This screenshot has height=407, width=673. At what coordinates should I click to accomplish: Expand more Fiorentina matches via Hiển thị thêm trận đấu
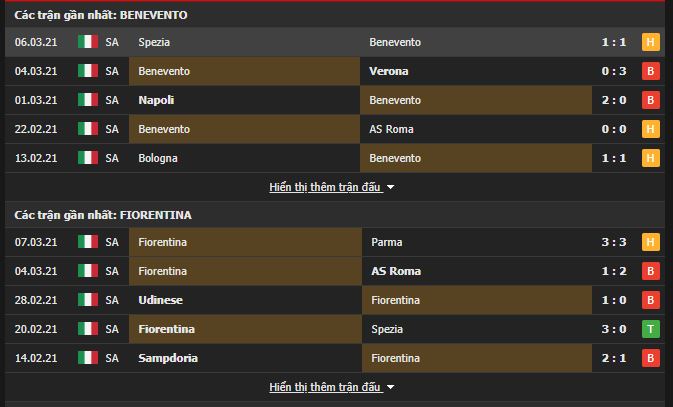tap(325, 387)
